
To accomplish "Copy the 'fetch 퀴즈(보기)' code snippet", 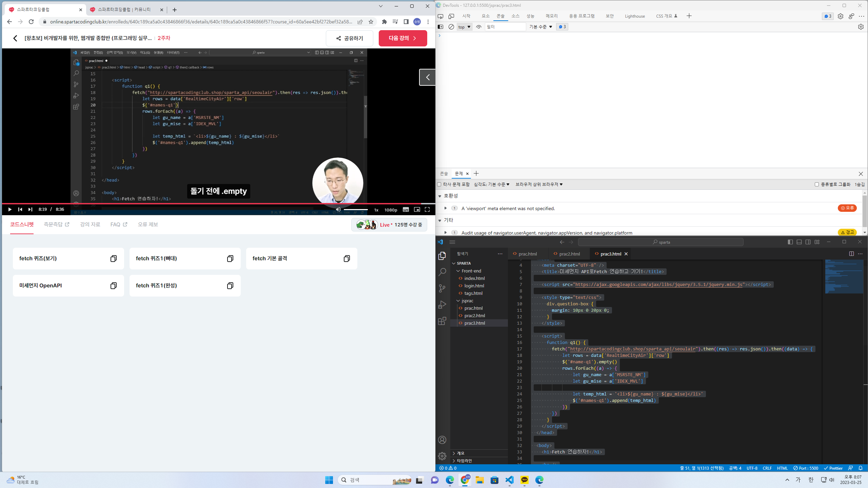I will tap(114, 259).
